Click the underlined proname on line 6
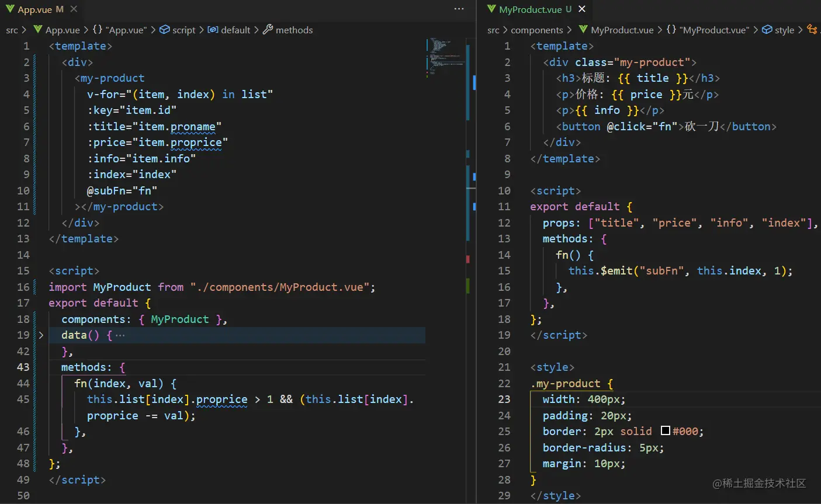The width and height of the screenshot is (821, 504). click(193, 127)
